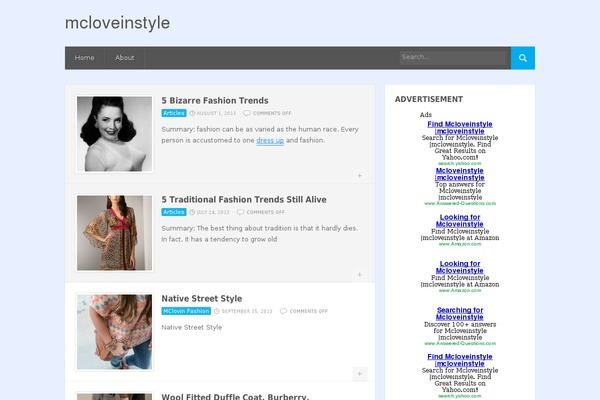Click clock icon beside September 15, 2013
Image resolution: width=600 pixels, height=400 pixels.
(217, 311)
